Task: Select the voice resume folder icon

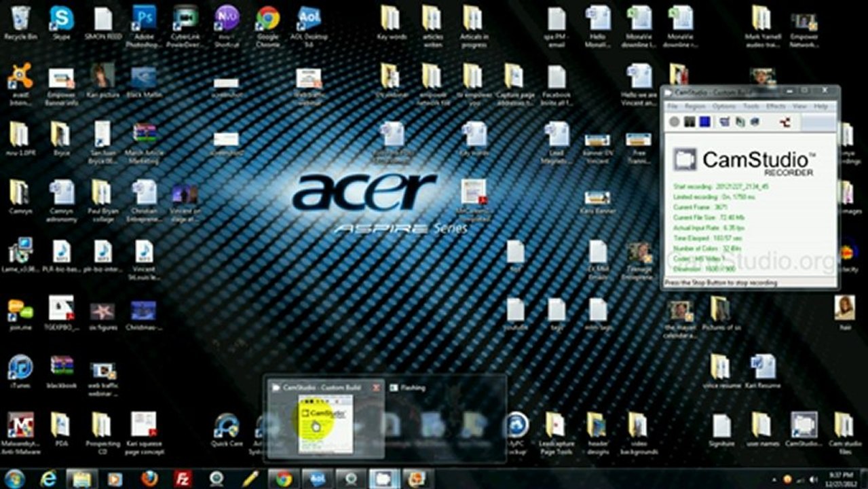Action: tap(721, 372)
